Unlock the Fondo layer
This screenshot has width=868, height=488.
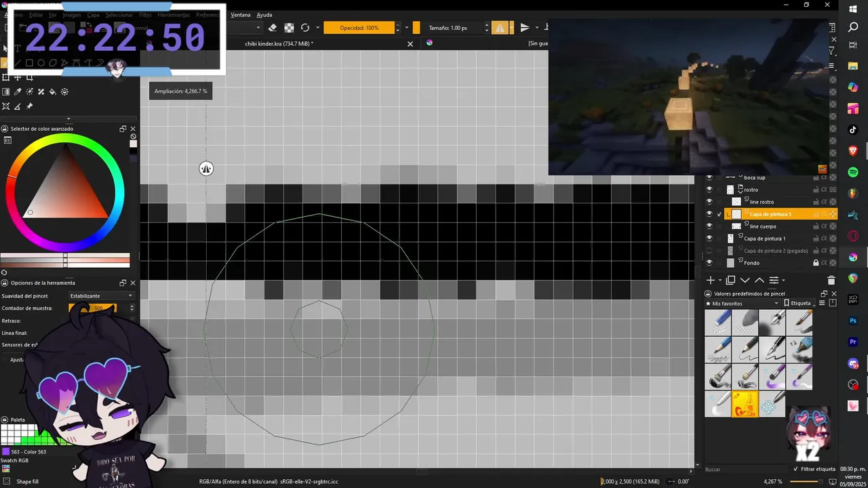(816, 263)
